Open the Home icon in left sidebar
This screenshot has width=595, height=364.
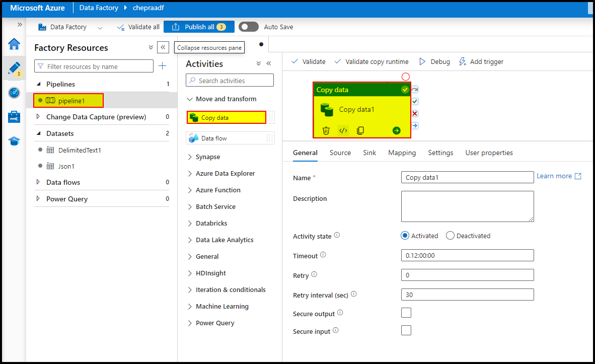coord(14,44)
